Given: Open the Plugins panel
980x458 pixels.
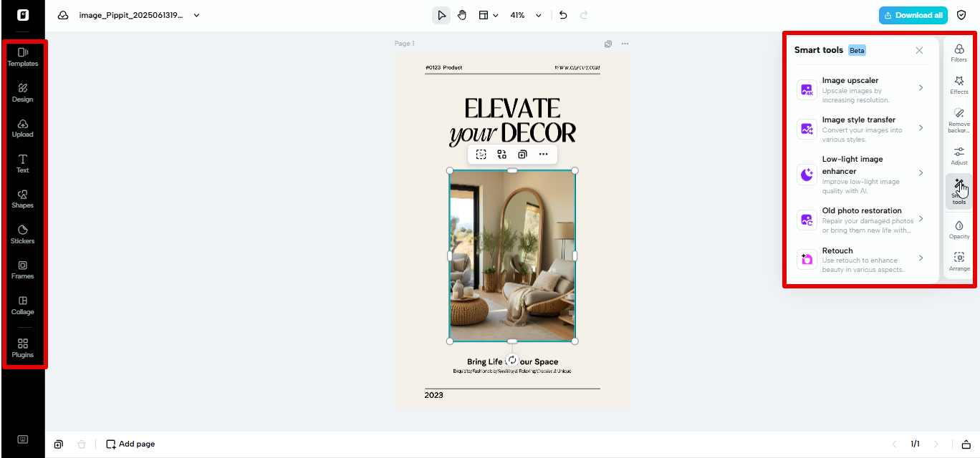Looking at the screenshot, I should pyautogui.click(x=22, y=349).
